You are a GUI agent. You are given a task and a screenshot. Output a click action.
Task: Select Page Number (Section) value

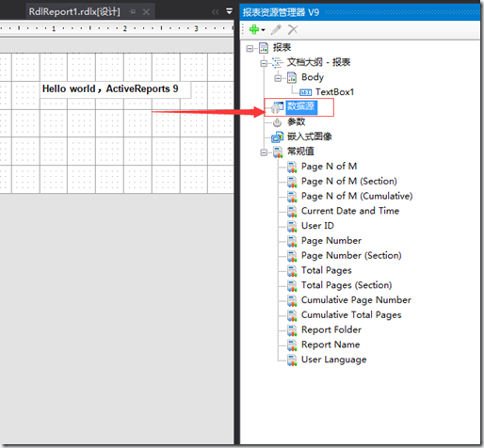coord(351,255)
